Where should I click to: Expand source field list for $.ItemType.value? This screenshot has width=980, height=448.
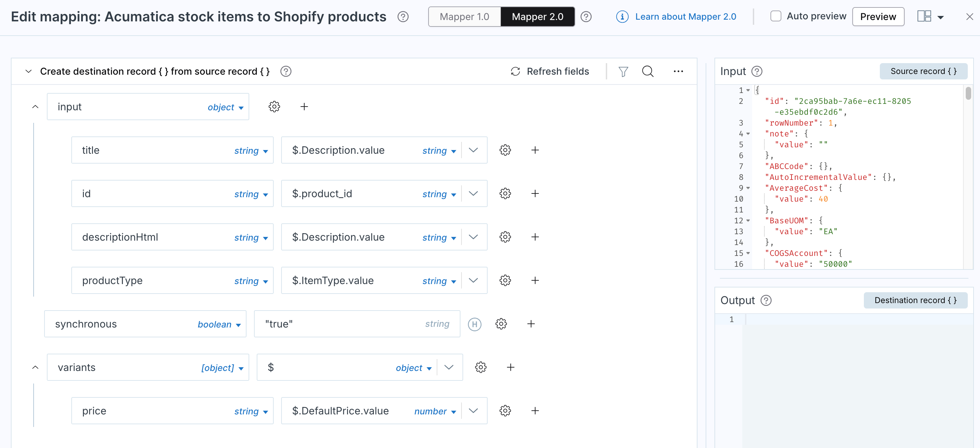pyautogui.click(x=473, y=280)
